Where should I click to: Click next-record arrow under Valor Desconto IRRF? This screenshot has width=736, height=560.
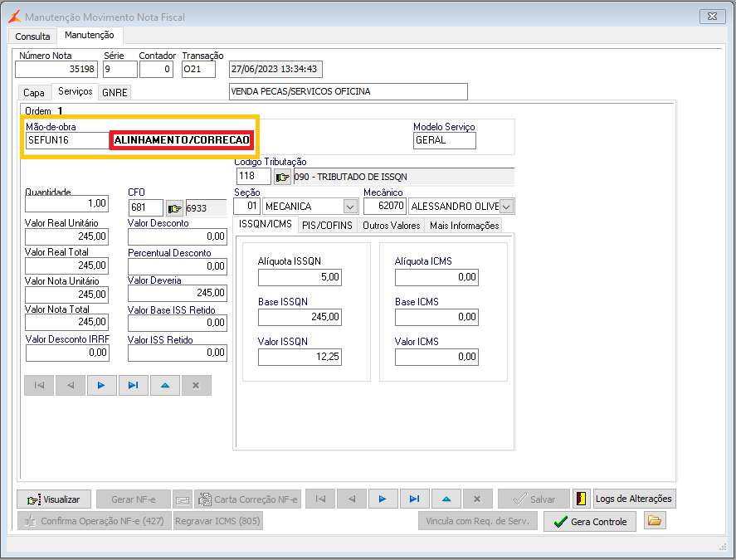pos(101,385)
